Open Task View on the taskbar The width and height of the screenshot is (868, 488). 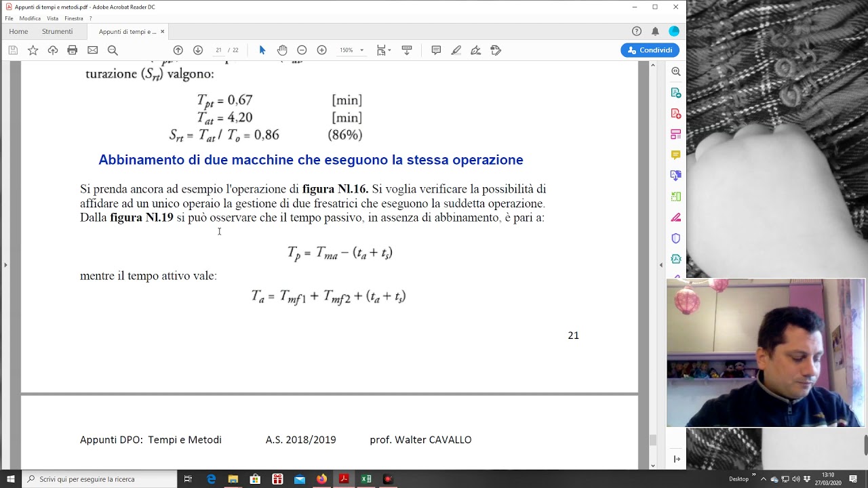point(189,479)
